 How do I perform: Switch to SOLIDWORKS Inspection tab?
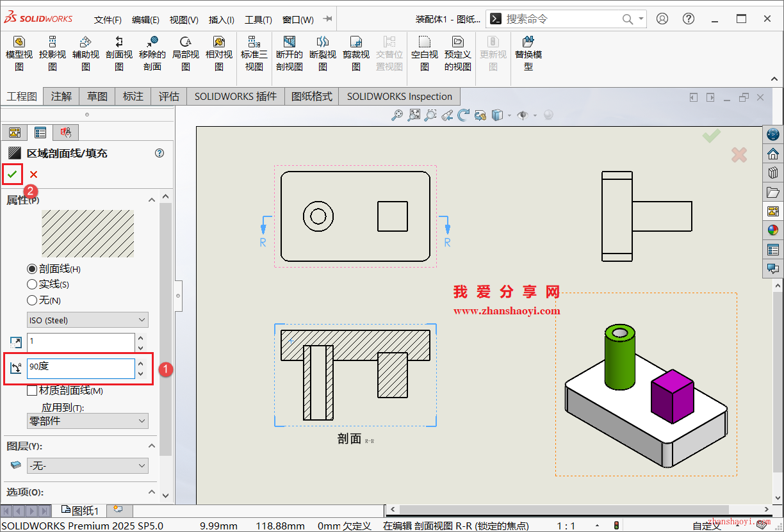point(400,97)
